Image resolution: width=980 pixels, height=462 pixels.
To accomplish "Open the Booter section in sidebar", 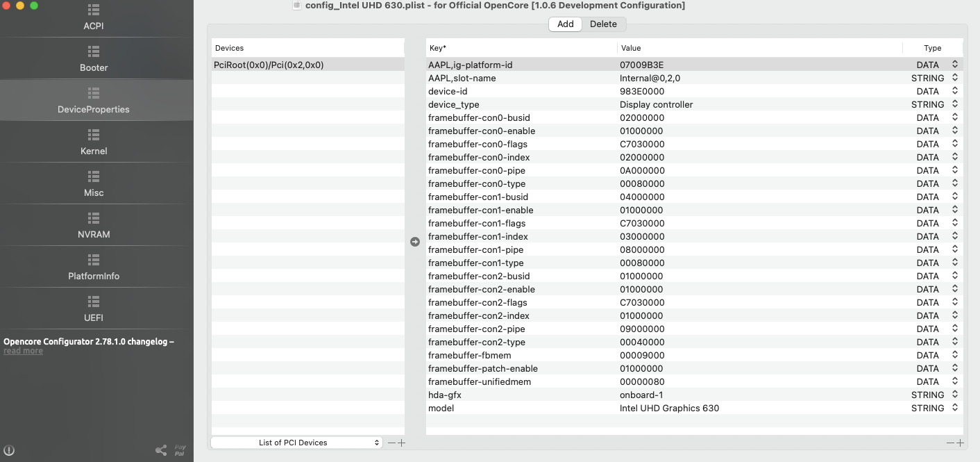I will pyautogui.click(x=94, y=60).
